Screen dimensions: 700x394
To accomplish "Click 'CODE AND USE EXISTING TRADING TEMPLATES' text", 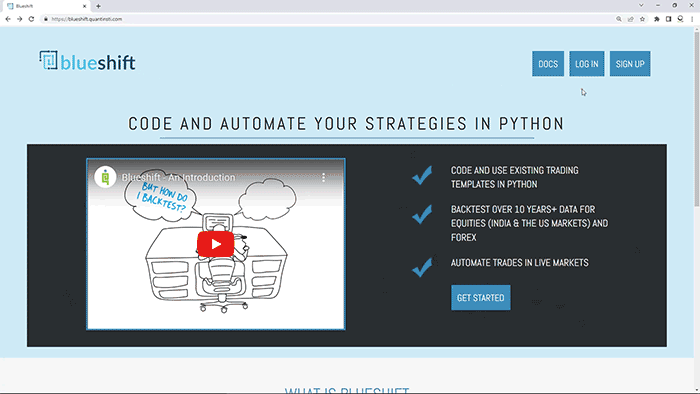I will click(x=514, y=177).
